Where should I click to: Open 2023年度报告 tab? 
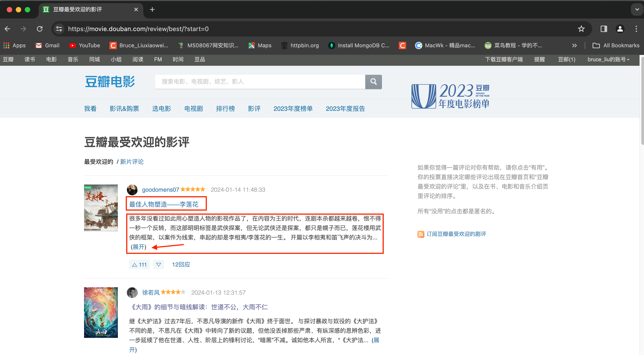(x=345, y=109)
